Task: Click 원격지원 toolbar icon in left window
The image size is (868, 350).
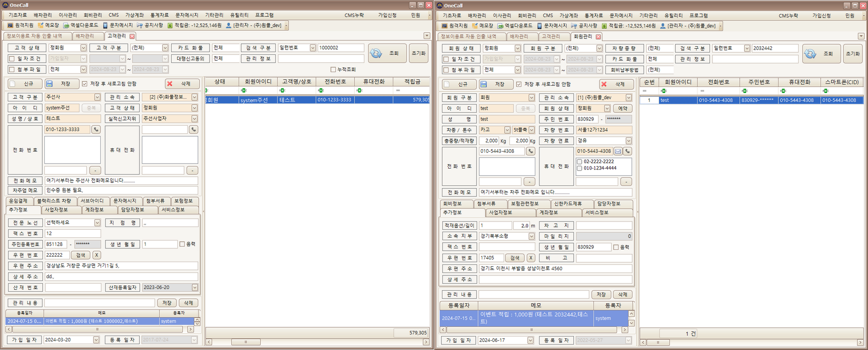Action: pyautogui.click(x=20, y=25)
